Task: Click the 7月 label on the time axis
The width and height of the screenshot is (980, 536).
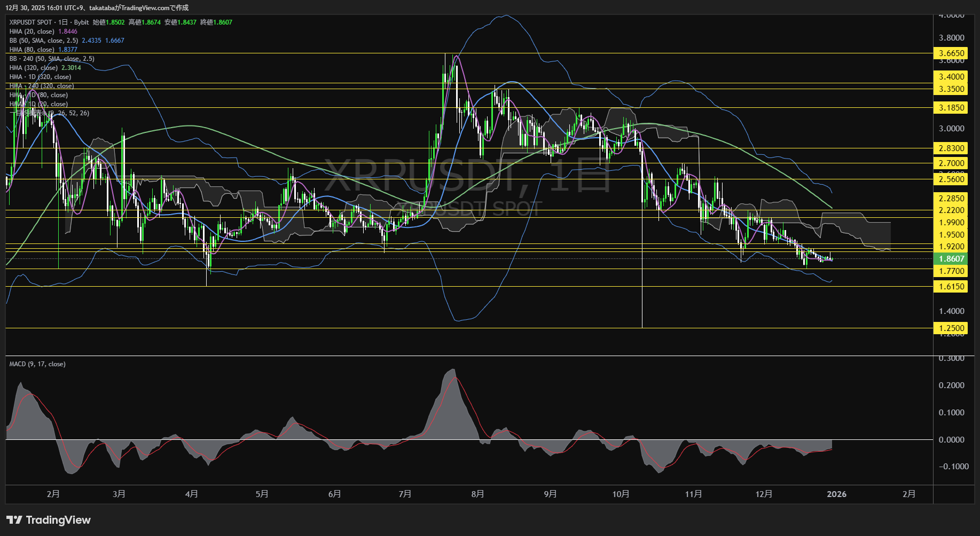Action: point(405,494)
